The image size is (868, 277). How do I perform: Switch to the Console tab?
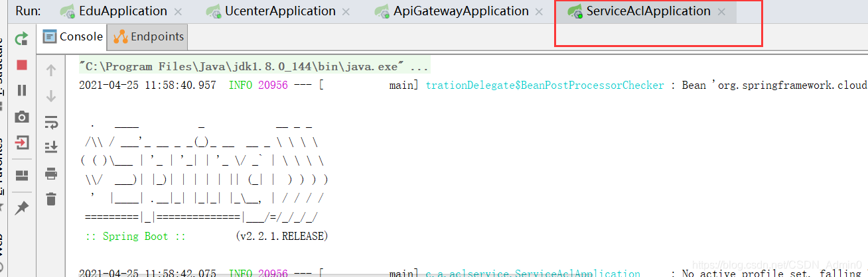pyautogui.click(x=73, y=36)
